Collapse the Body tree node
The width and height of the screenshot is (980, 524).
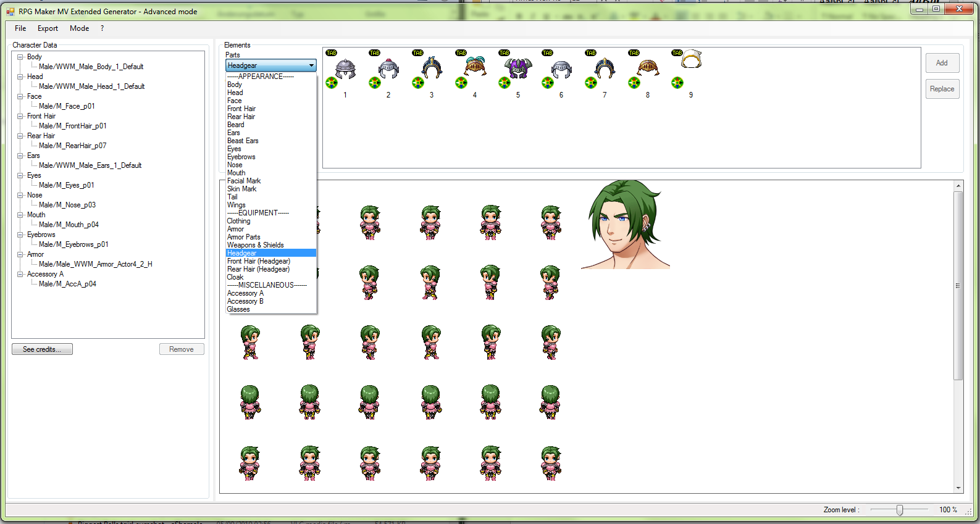point(20,57)
